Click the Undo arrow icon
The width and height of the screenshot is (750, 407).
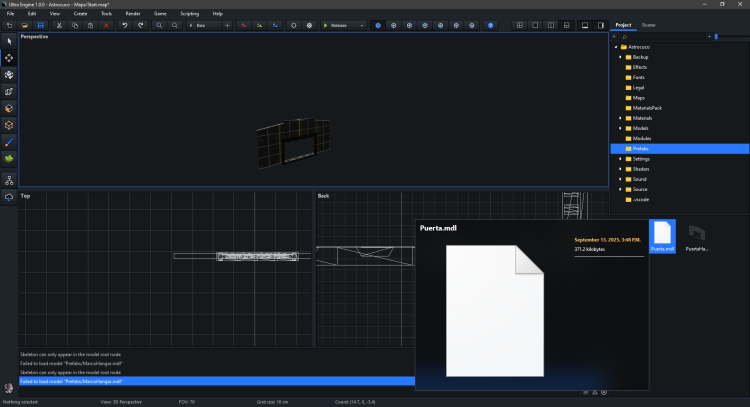click(x=125, y=25)
